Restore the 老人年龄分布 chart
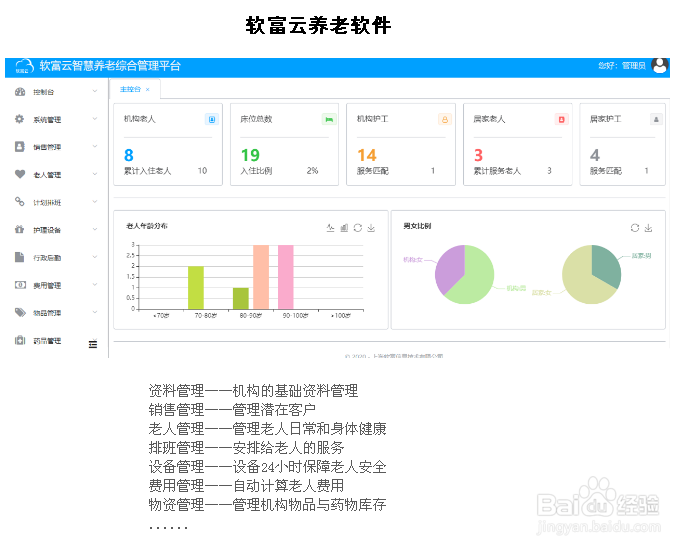Viewport: 700px width, 552px height. 358,228
